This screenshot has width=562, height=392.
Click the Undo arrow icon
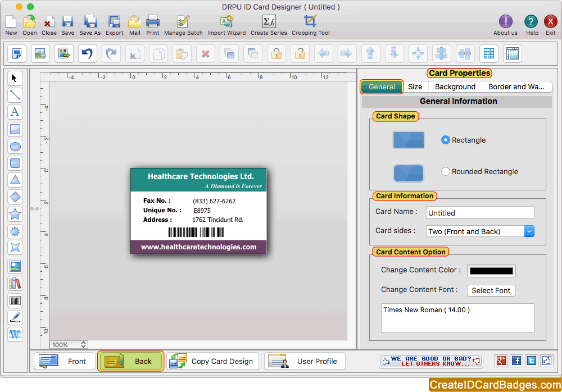(x=88, y=54)
